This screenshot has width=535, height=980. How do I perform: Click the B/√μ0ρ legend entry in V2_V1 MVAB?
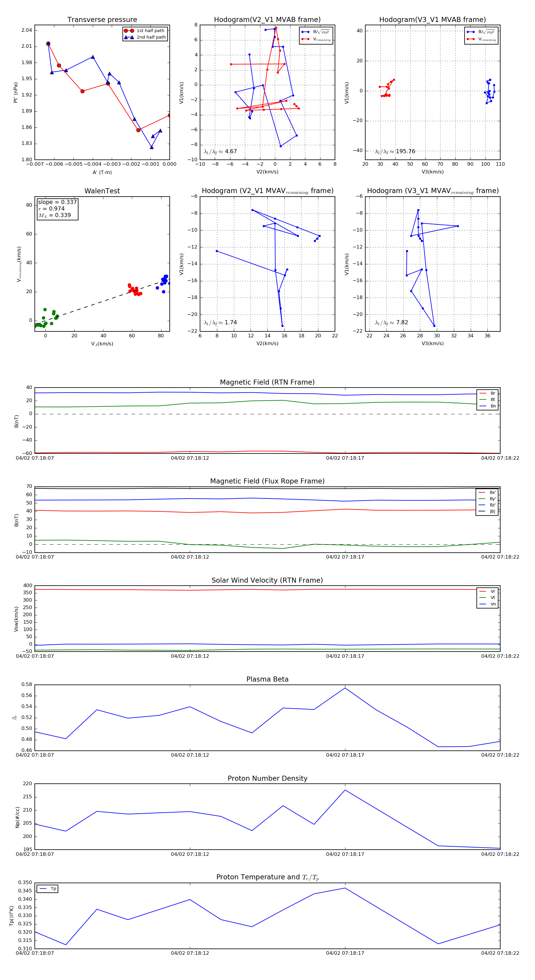tap(316, 32)
